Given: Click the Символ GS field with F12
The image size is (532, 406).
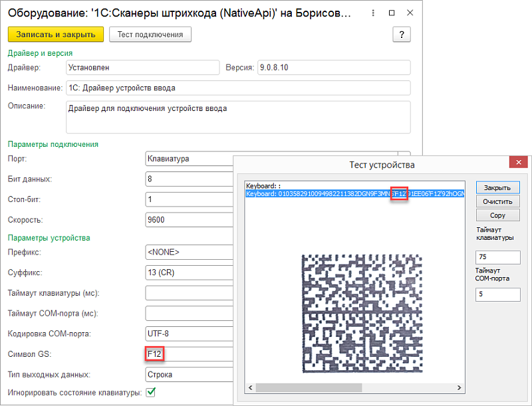Looking at the screenshot, I should (x=188, y=354).
